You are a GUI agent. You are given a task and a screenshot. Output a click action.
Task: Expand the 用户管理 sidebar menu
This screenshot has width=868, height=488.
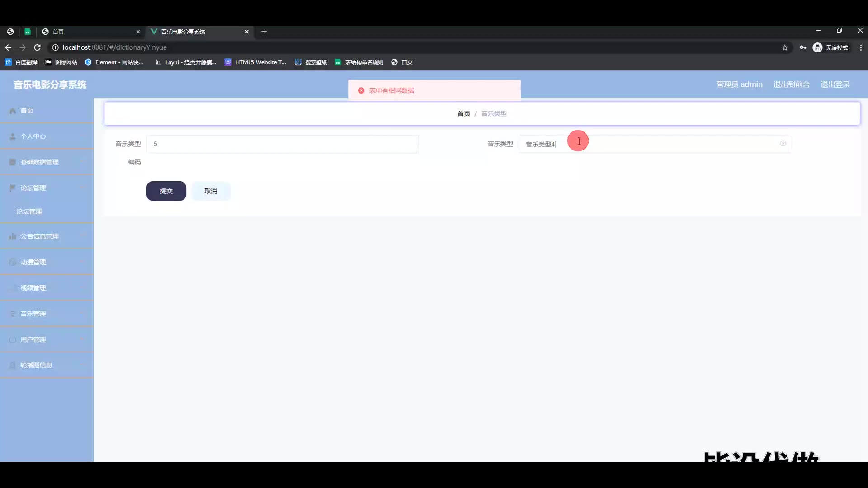(33, 339)
